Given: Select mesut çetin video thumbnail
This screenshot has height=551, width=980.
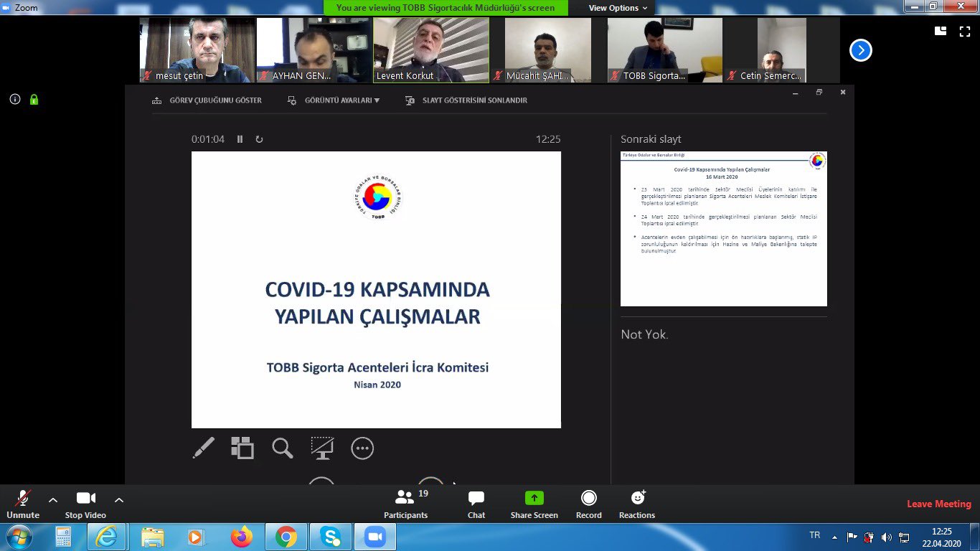Looking at the screenshot, I should (x=197, y=50).
